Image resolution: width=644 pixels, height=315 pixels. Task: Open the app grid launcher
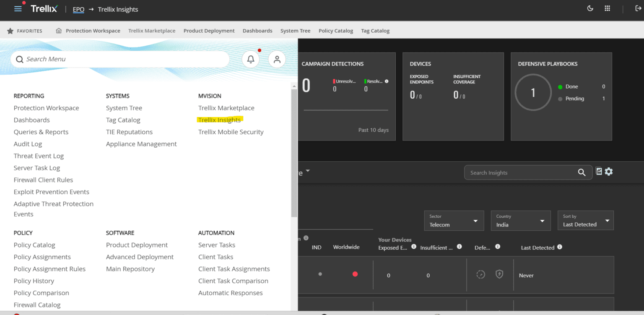[607, 8]
